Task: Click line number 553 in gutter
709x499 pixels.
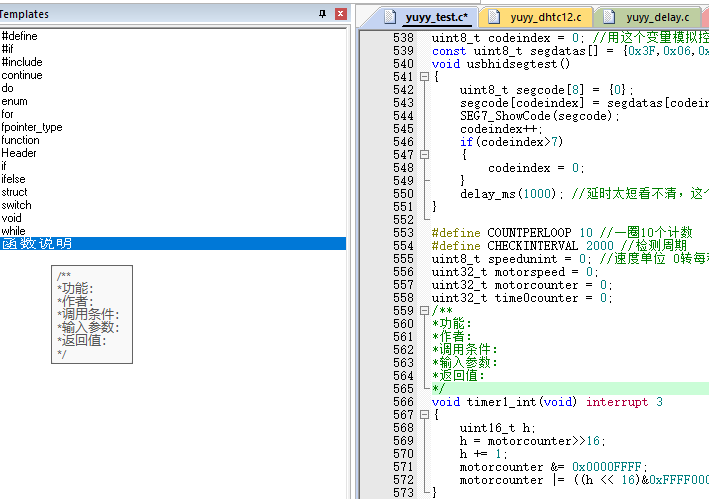Action: (403, 233)
